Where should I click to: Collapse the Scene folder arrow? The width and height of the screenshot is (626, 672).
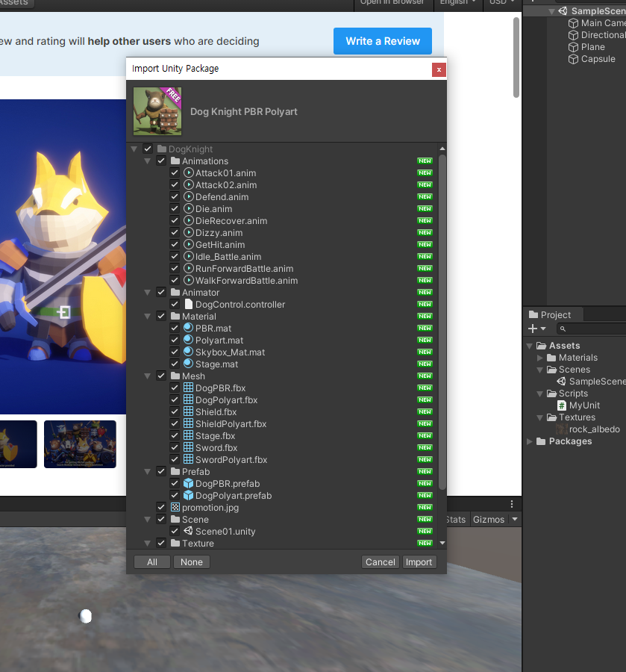tap(147, 520)
